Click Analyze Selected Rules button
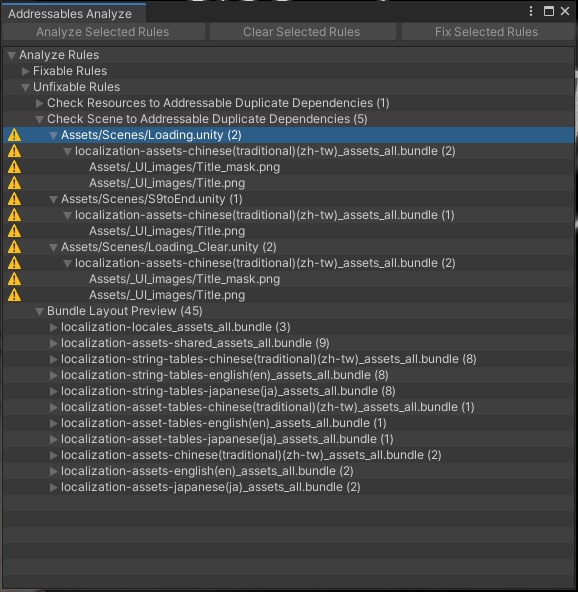Screen dimensions: 578x592 (103, 32)
